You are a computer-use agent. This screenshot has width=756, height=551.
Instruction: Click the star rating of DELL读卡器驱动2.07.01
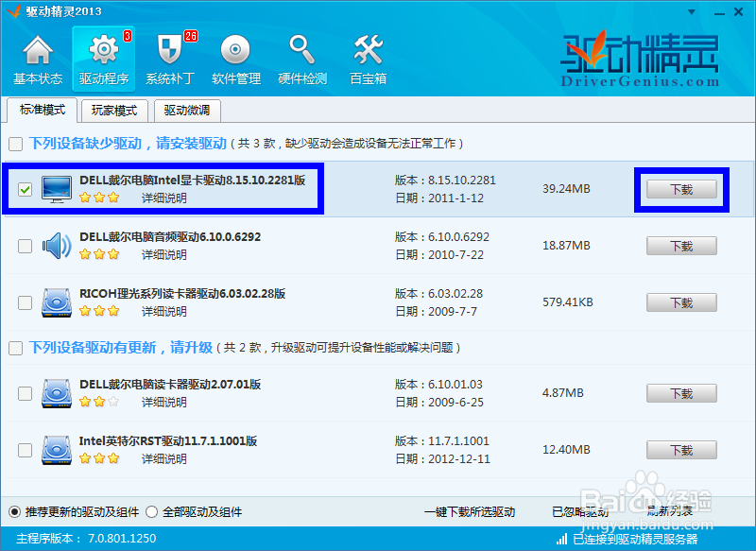point(99,402)
